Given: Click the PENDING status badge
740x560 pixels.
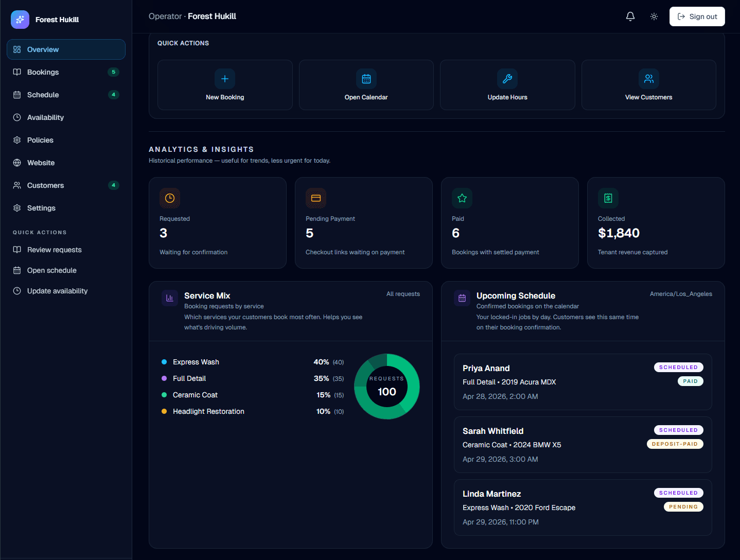Looking at the screenshot, I should tap(683, 507).
